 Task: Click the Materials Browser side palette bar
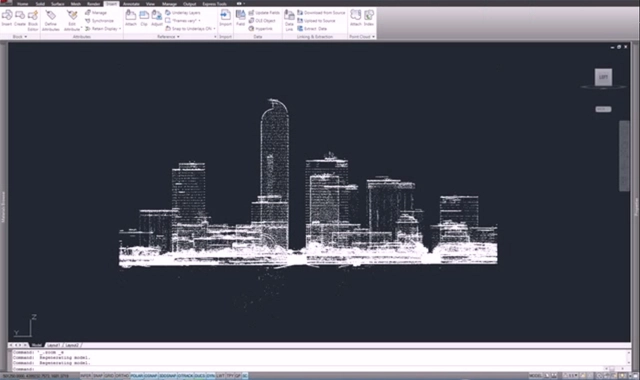3,206
